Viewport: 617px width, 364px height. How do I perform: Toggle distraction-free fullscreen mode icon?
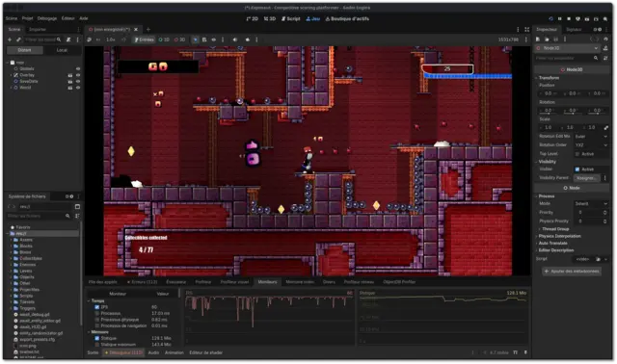(527, 29)
